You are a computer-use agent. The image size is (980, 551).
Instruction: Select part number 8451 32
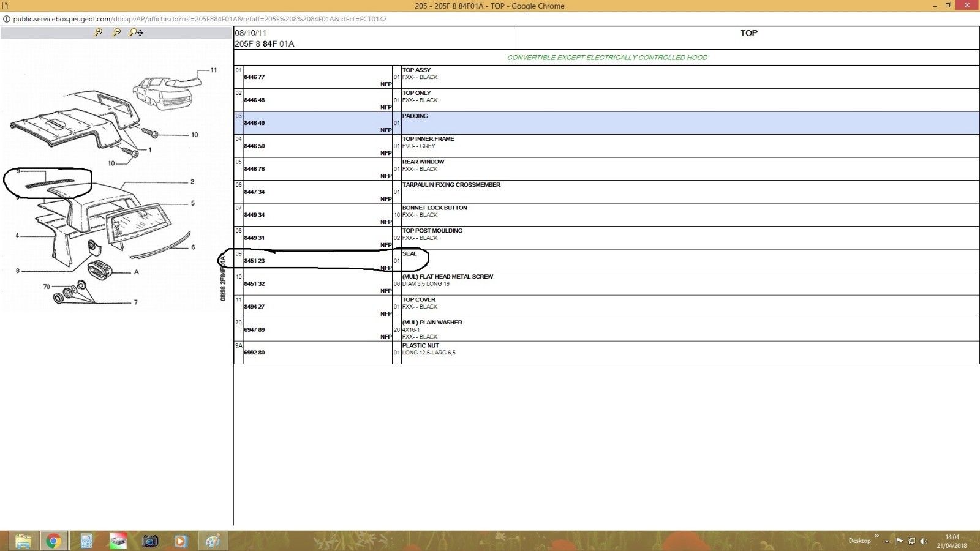click(254, 284)
